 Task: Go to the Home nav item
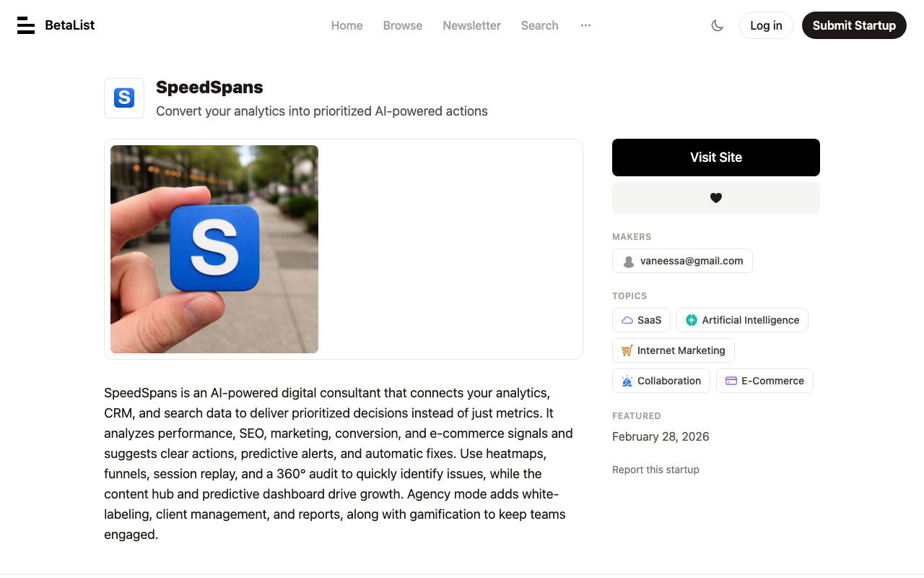tap(346, 25)
